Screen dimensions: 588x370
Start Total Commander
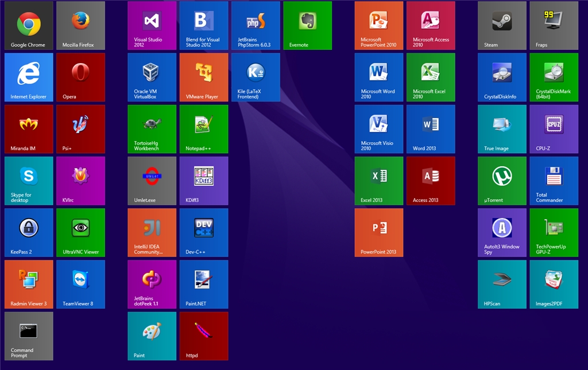click(554, 181)
